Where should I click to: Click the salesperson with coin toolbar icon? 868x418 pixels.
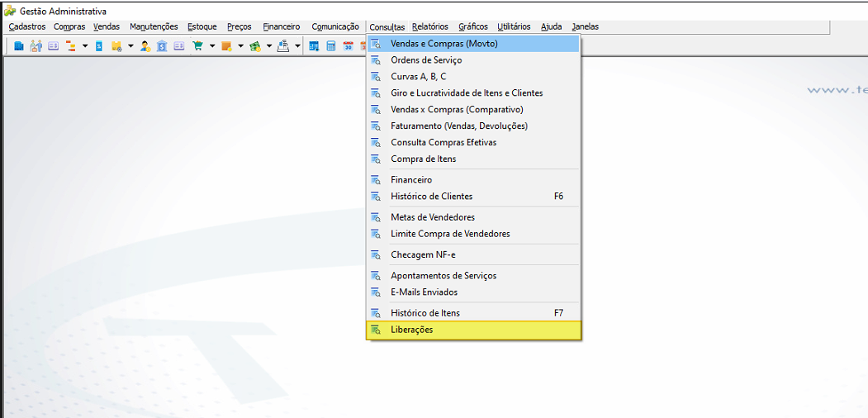[x=145, y=46]
